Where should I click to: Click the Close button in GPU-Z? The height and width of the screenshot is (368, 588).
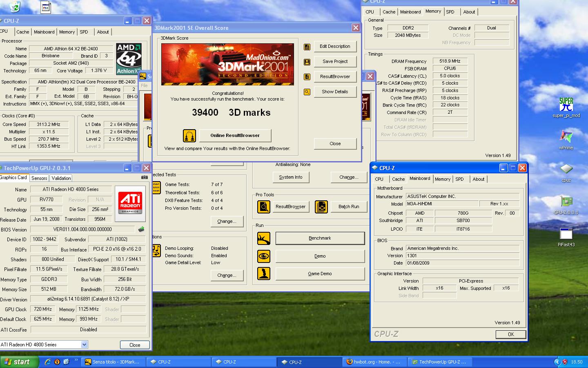click(x=135, y=345)
